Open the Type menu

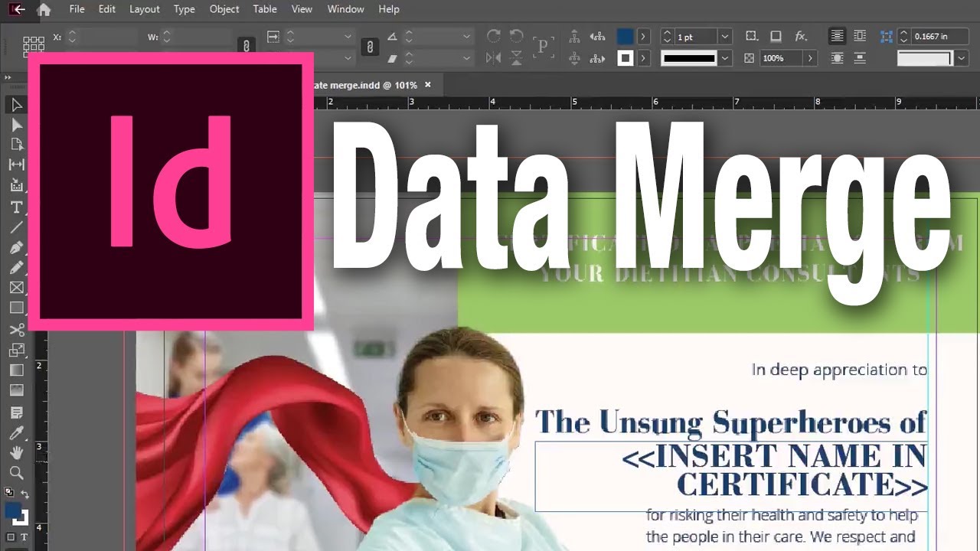184,9
